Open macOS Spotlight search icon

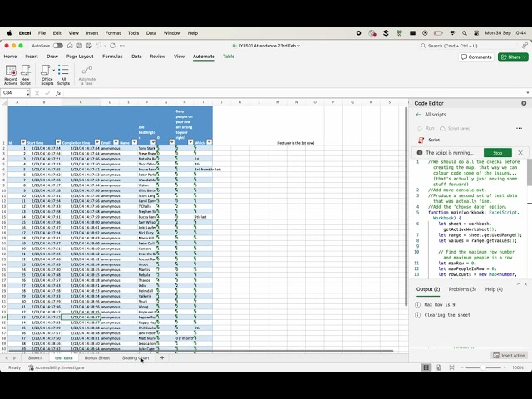pos(465,33)
